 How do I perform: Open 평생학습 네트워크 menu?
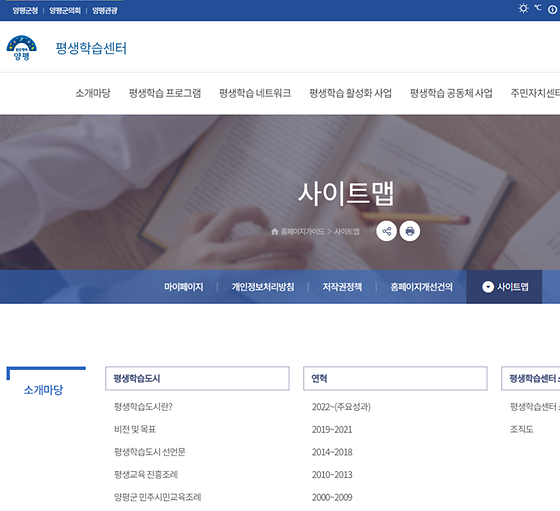[255, 93]
